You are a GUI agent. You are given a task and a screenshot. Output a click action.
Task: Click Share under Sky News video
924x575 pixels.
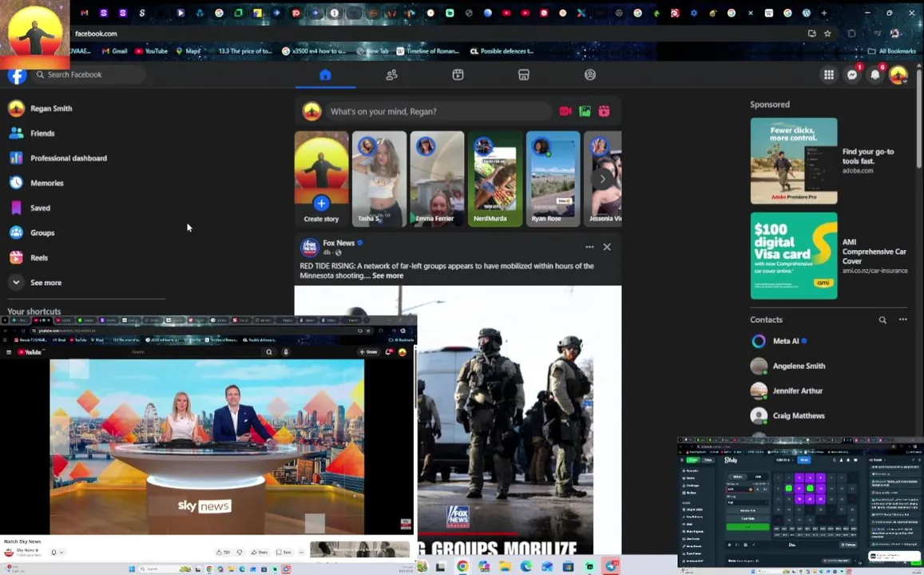click(x=260, y=553)
